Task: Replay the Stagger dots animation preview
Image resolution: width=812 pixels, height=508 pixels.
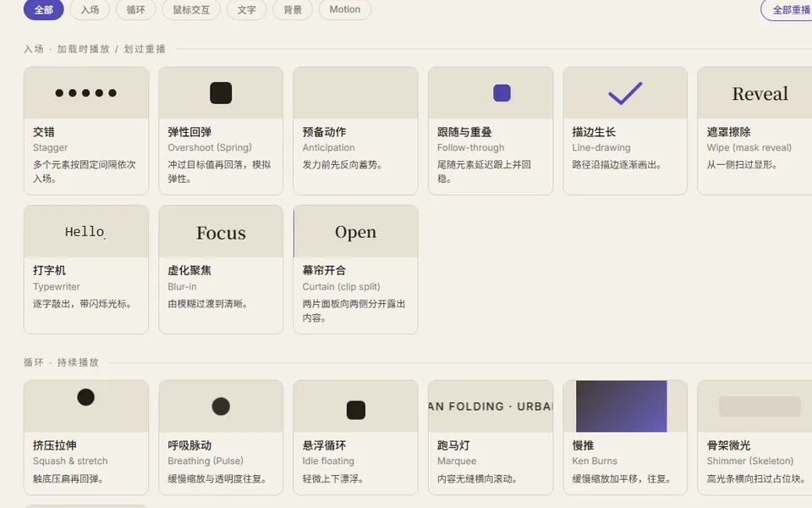Action: coord(86,93)
